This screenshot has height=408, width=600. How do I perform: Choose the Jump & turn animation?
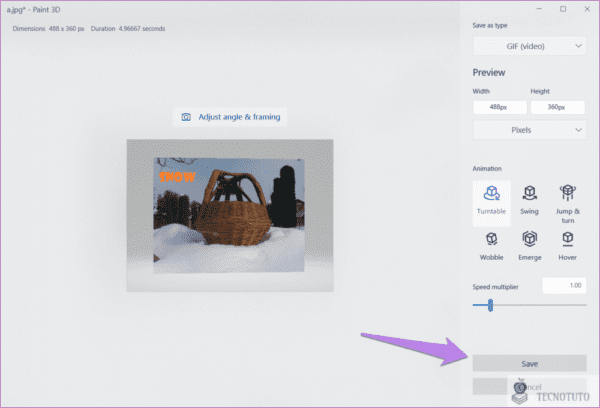pyautogui.click(x=567, y=204)
